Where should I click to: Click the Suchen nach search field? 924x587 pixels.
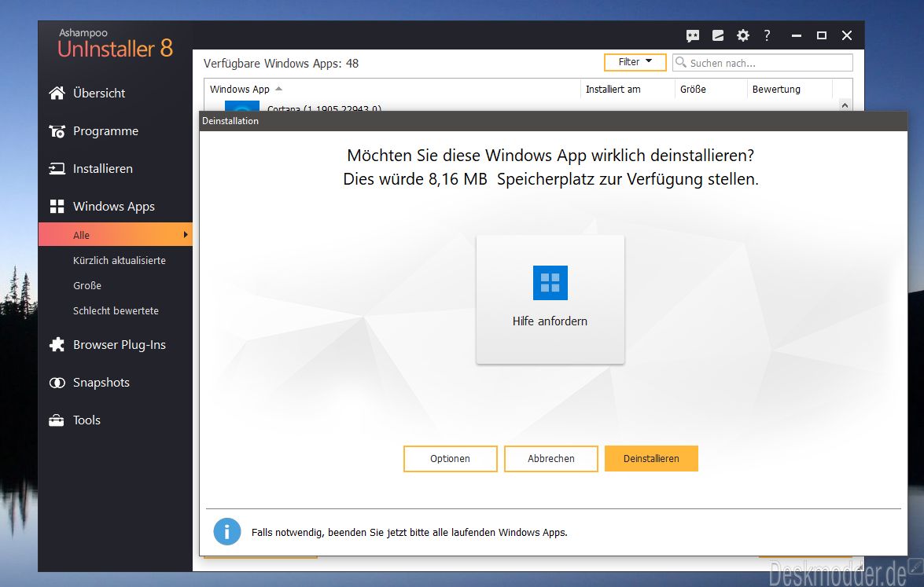(x=763, y=62)
